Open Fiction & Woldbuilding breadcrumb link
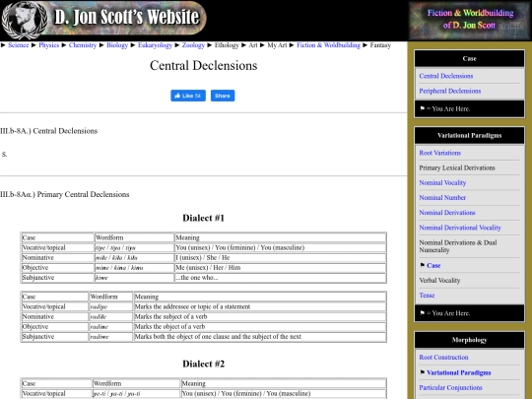 click(328, 45)
